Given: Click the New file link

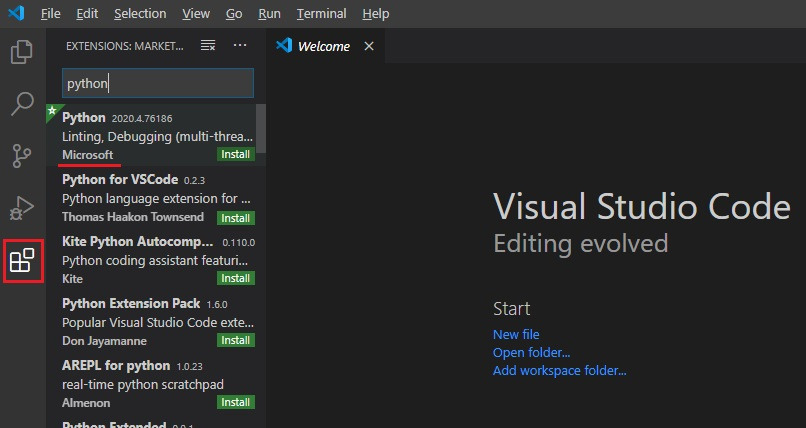Looking at the screenshot, I should tap(516, 334).
